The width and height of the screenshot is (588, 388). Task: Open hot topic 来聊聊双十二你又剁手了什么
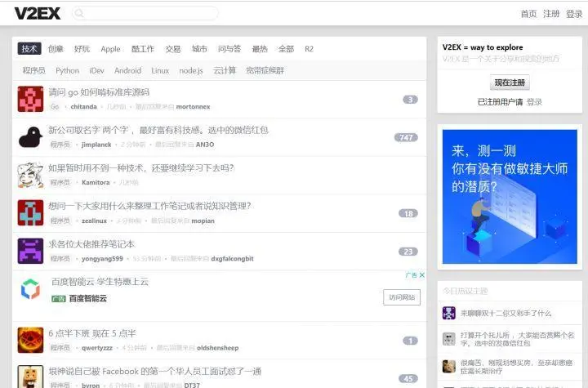coord(506,314)
